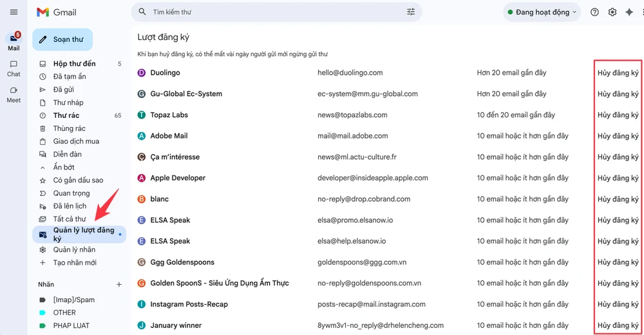Unsubscribe from Adobe Mail
This screenshot has height=335, width=644.
(x=618, y=136)
